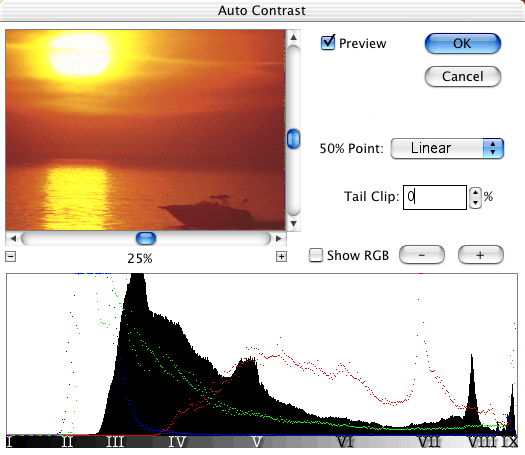Click the preview vertical scrollbar up arrow
This screenshot has width=525, height=455.
coord(294,37)
